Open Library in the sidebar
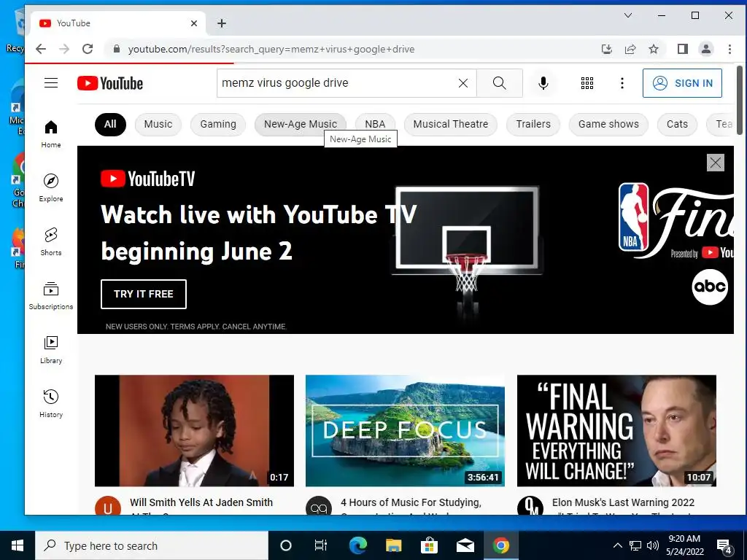747x560 pixels. tap(51, 350)
